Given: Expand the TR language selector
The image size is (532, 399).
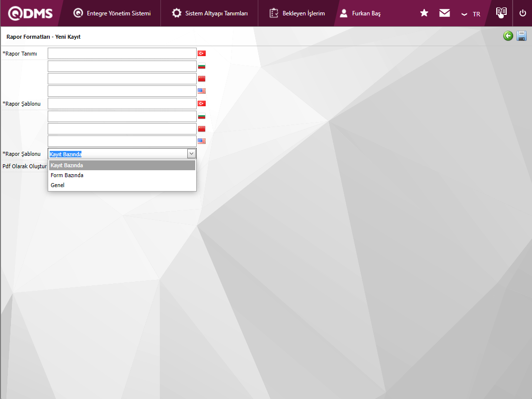Looking at the screenshot, I should tap(471, 14).
